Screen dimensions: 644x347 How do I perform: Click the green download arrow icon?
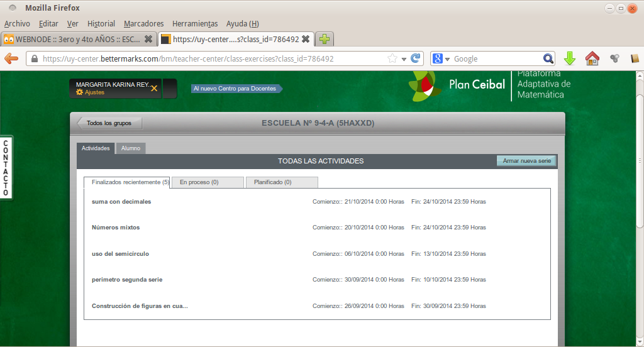point(570,58)
